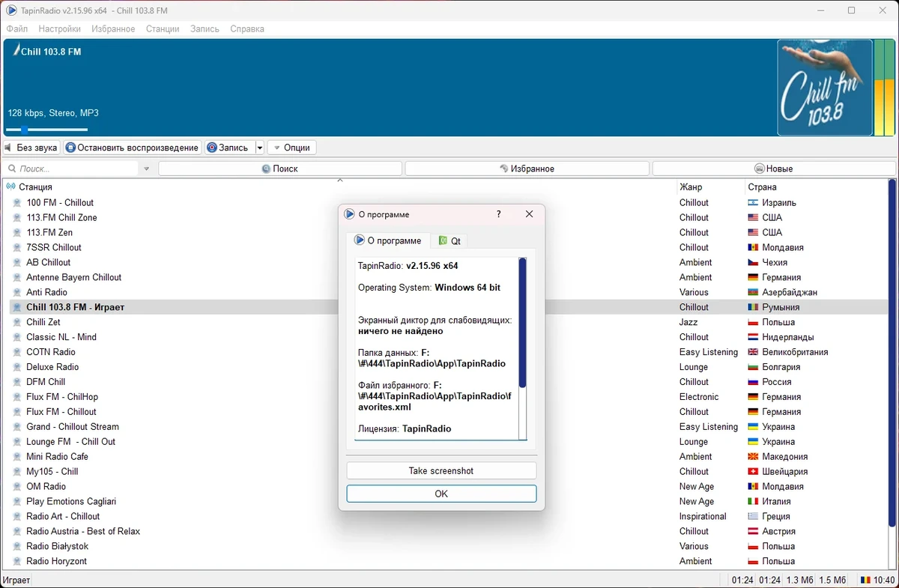The width and height of the screenshot is (899, 588).
Task: Click the audio level meter bars
Action: pos(884,88)
